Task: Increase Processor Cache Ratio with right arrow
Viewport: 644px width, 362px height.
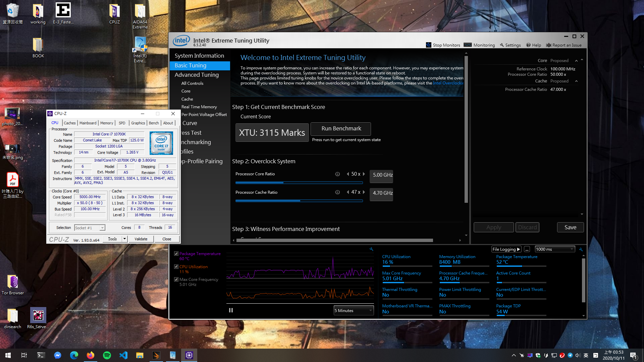Action: 364,192
